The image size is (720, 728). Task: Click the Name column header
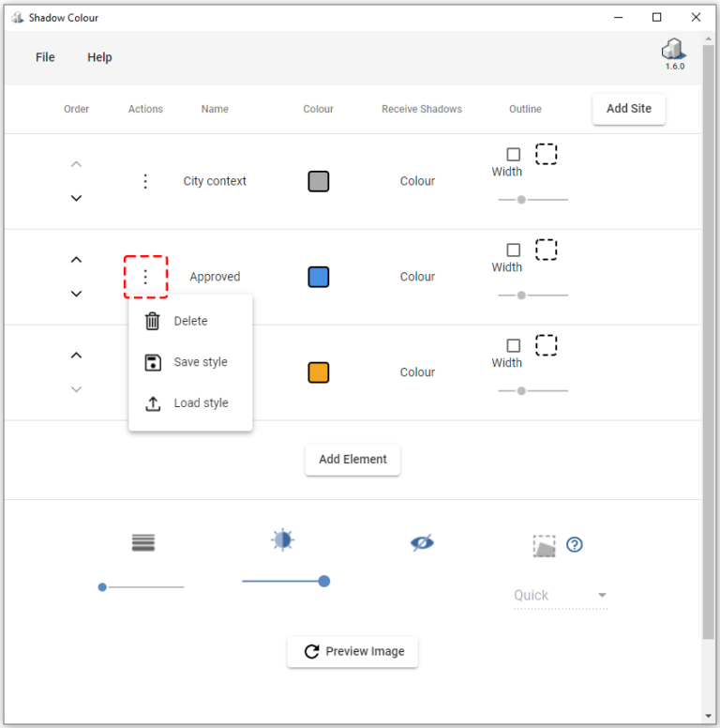(x=215, y=109)
